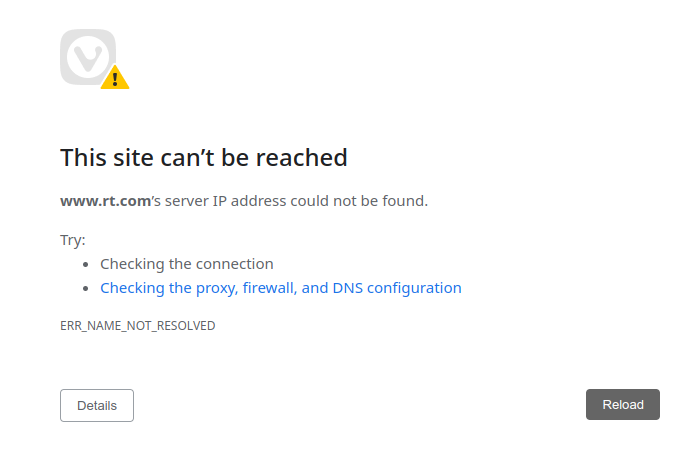Click "server IP address could not be found" text
This screenshot has width=684, height=460.
point(296,201)
